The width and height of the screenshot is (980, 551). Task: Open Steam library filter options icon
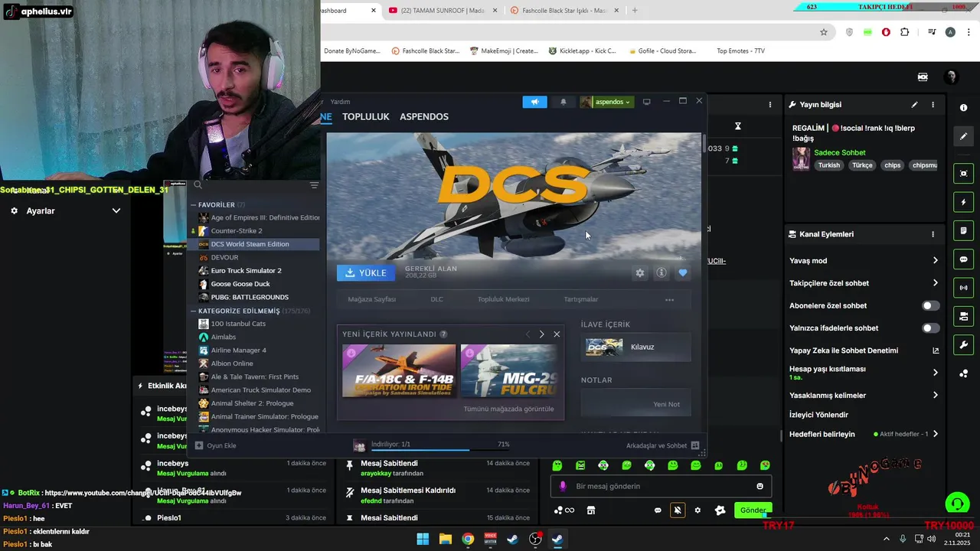click(x=314, y=185)
